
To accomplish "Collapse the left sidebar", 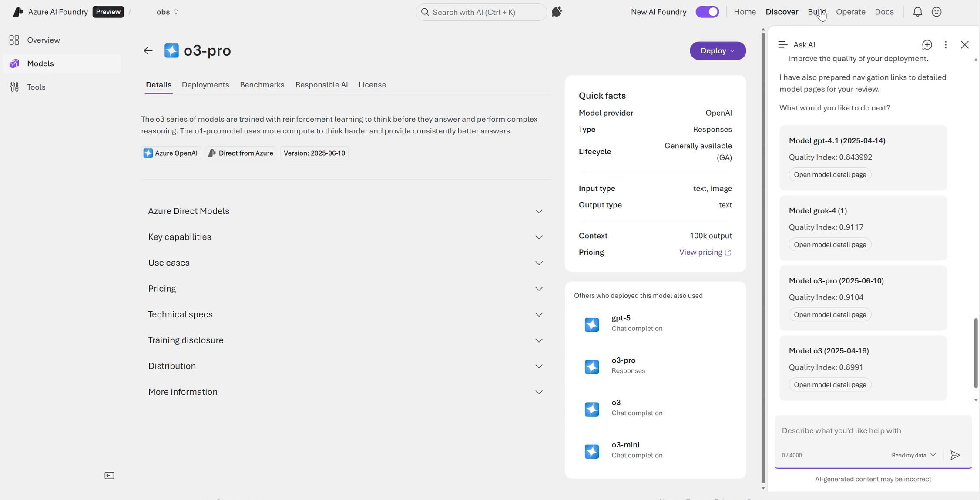I will pos(109,475).
